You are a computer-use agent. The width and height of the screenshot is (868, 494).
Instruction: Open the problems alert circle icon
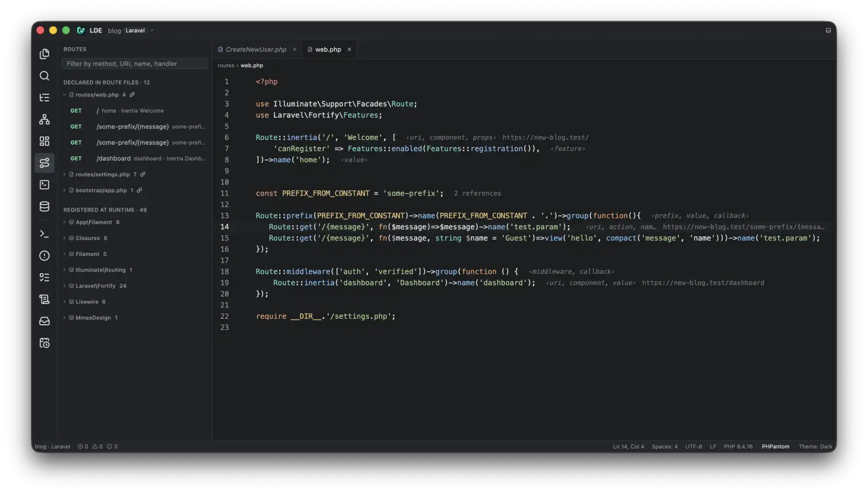click(x=44, y=255)
